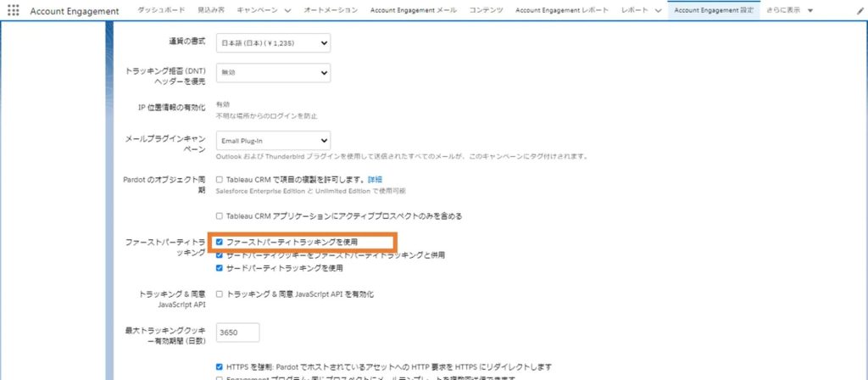Toggle HTTPS を強制 checkbox
The width and height of the screenshot is (868, 380).
point(220,366)
